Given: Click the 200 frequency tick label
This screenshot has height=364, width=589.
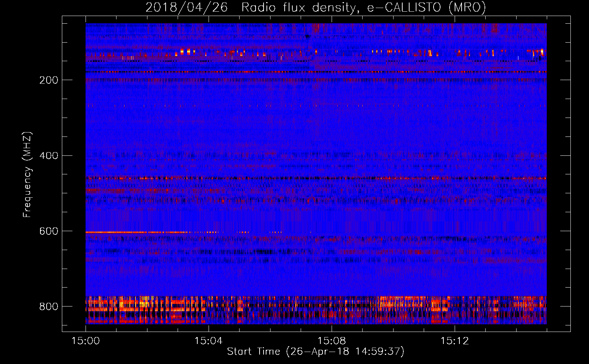Looking at the screenshot, I should pos(49,80).
